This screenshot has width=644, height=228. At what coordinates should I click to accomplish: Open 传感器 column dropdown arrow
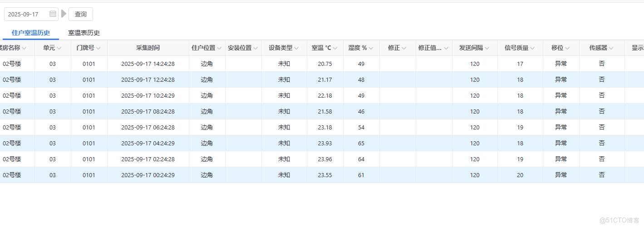pyautogui.click(x=611, y=48)
